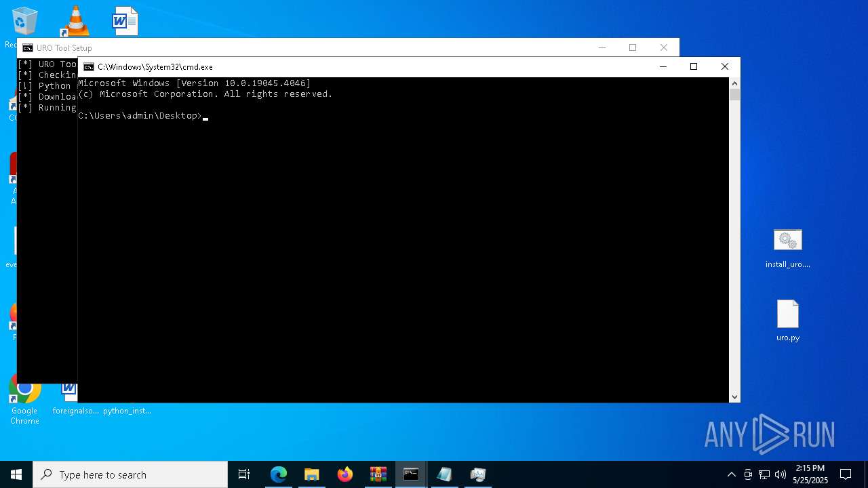Select python_inst file label on desktop
Screen dimensions: 868x488
(127, 411)
